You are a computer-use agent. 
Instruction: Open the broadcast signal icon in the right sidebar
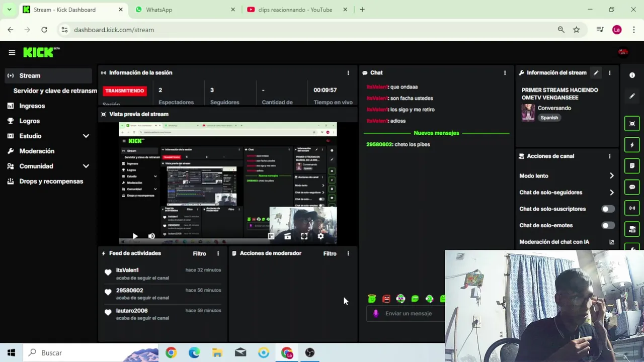pyautogui.click(x=632, y=208)
